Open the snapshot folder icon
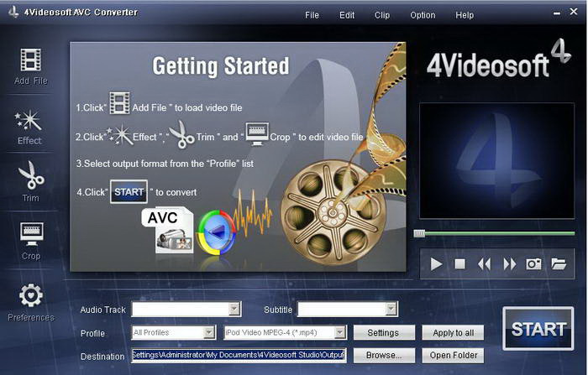Viewport: 588px width, 375px height. [x=559, y=263]
